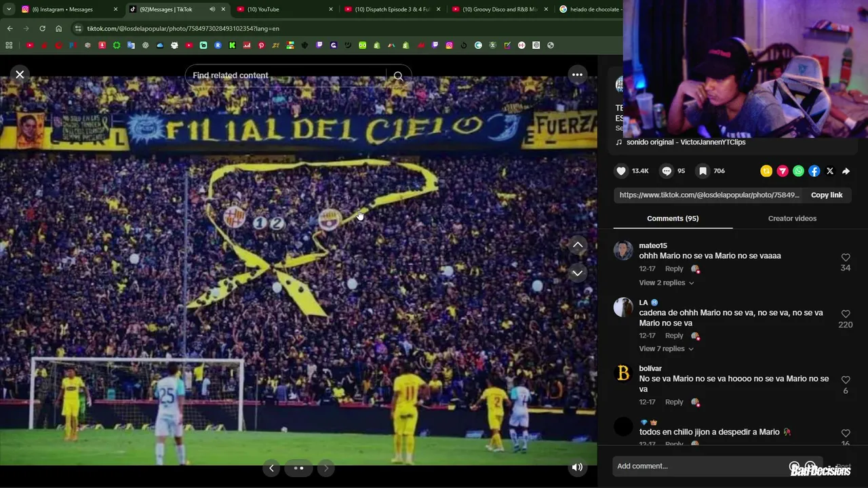Click the pink send-to-friends icon
The height and width of the screenshot is (488, 868).
tap(783, 171)
